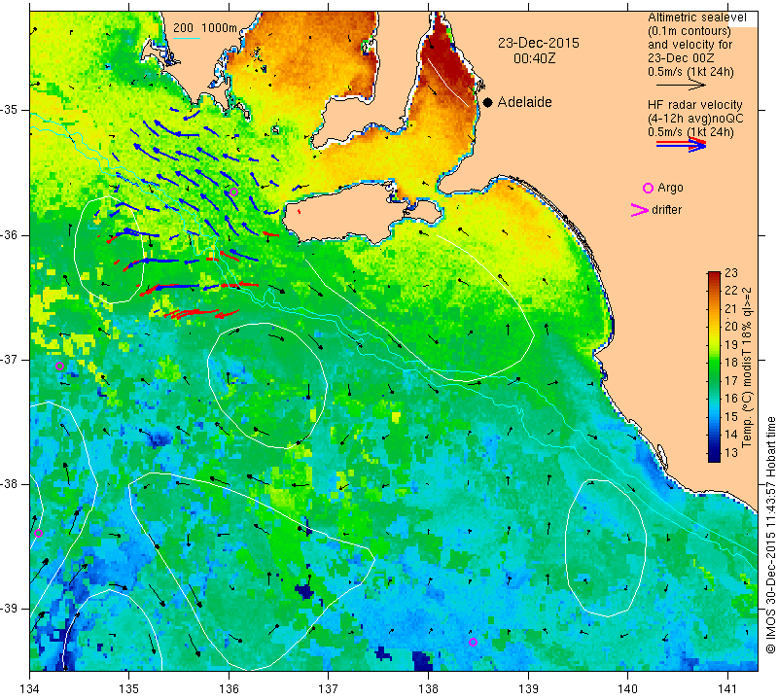Click the cyan 200m contour legend line
This screenshot has width=778, height=700.
point(187,38)
